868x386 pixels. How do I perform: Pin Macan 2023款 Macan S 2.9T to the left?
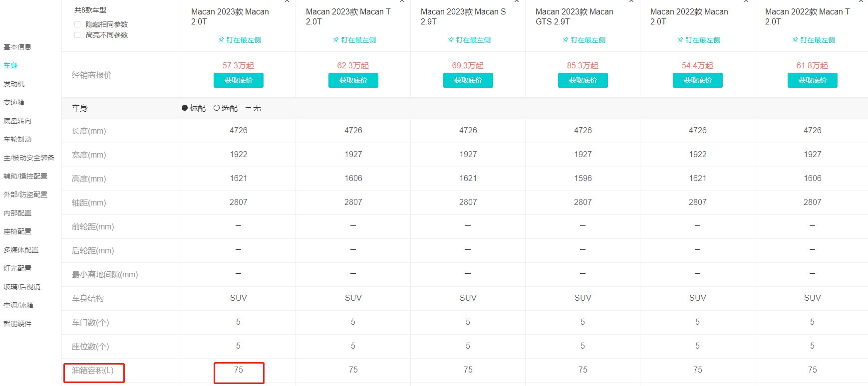click(469, 40)
